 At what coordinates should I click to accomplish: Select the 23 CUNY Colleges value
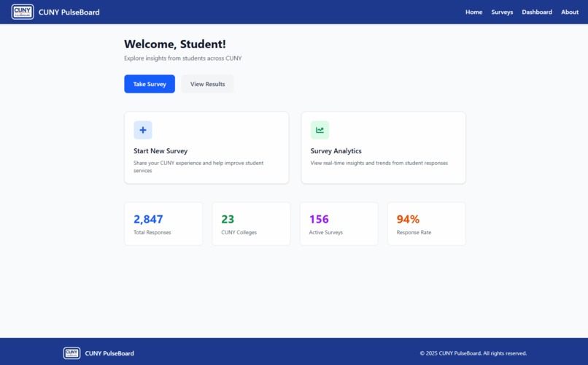pos(228,219)
